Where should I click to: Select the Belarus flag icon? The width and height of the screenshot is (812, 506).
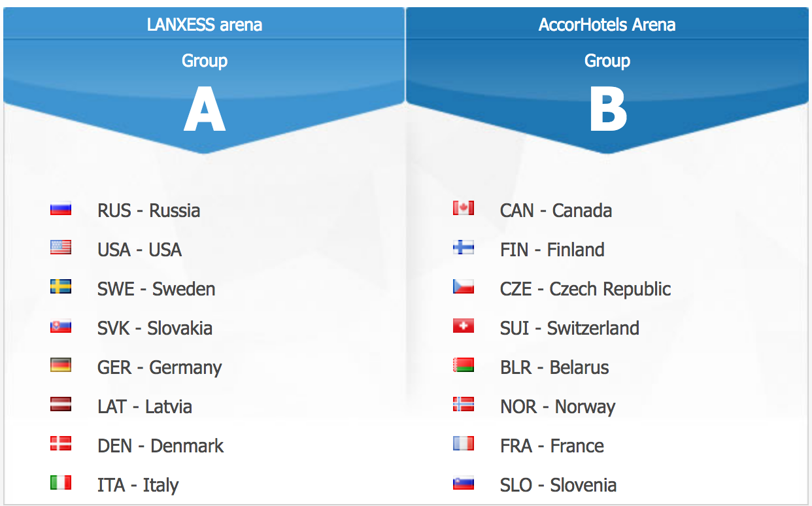pyautogui.click(x=464, y=365)
